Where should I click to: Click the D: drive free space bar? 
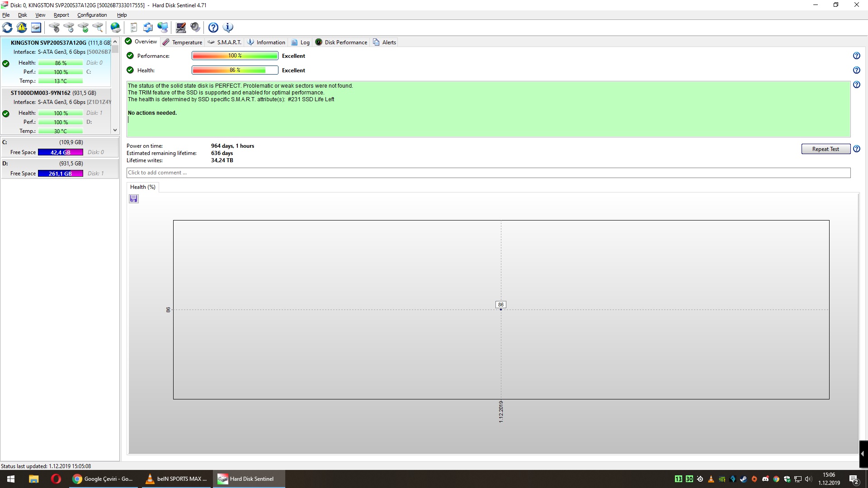pyautogui.click(x=61, y=174)
